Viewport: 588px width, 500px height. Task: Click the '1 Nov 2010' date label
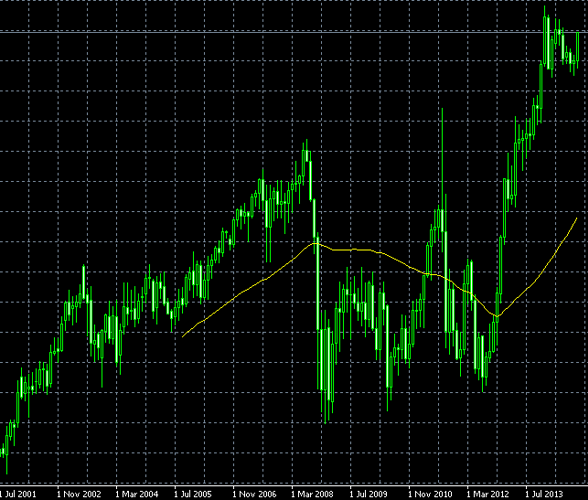pyautogui.click(x=430, y=494)
